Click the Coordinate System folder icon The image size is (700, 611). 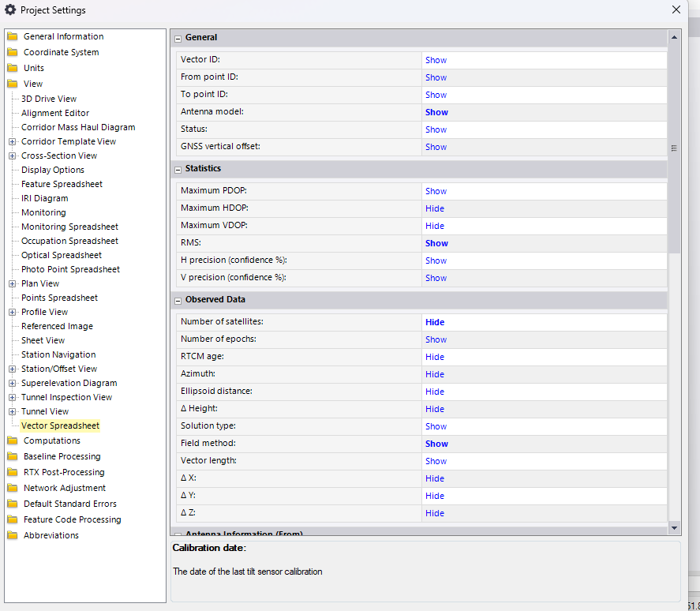tap(13, 52)
